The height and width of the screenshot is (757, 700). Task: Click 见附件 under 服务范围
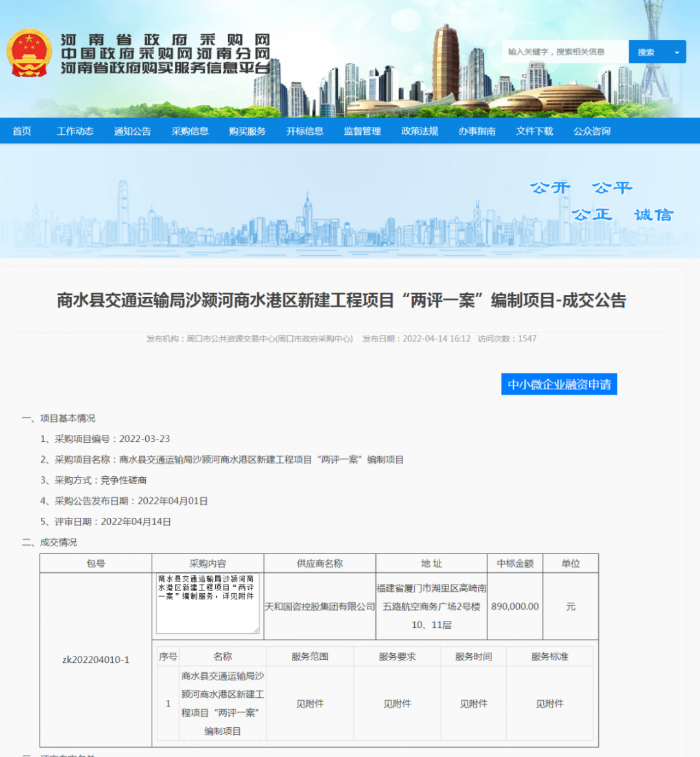(310, 704)
